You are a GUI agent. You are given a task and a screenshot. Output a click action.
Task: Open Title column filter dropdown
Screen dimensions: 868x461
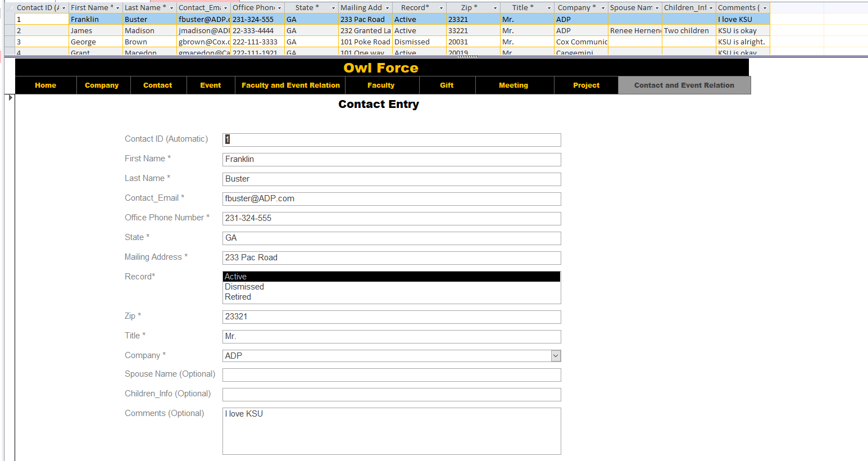tap(549, 8)
